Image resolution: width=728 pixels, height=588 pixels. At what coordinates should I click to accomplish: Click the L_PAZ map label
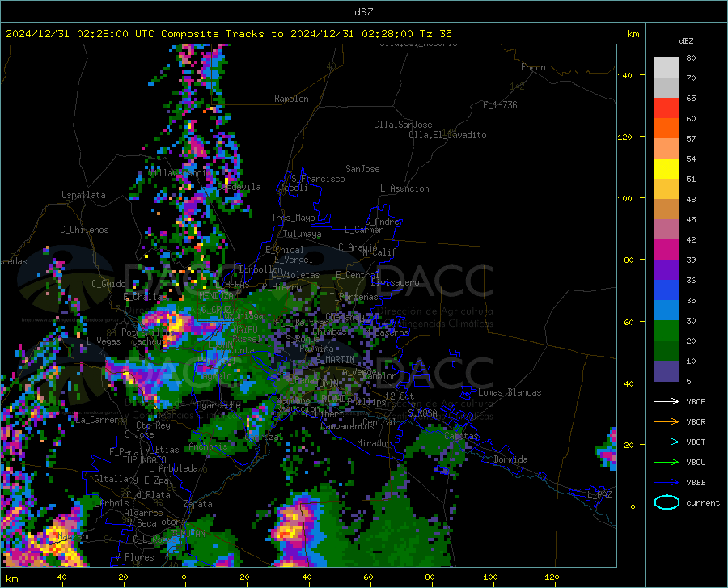[599, 495]
